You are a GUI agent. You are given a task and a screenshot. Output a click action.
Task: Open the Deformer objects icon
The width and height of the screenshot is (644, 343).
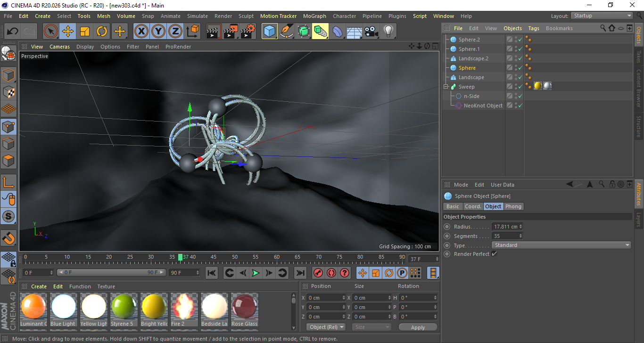click(338, 32)
